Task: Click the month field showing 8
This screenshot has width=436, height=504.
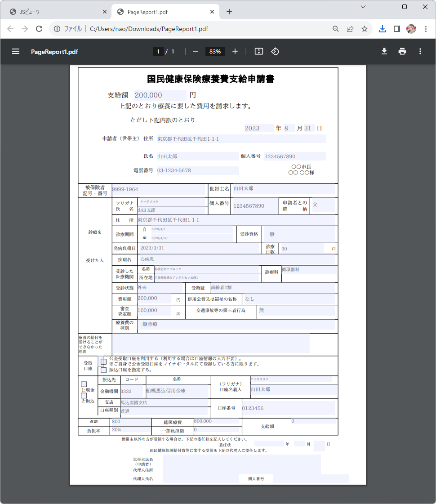Action: [x=289, y=128]
